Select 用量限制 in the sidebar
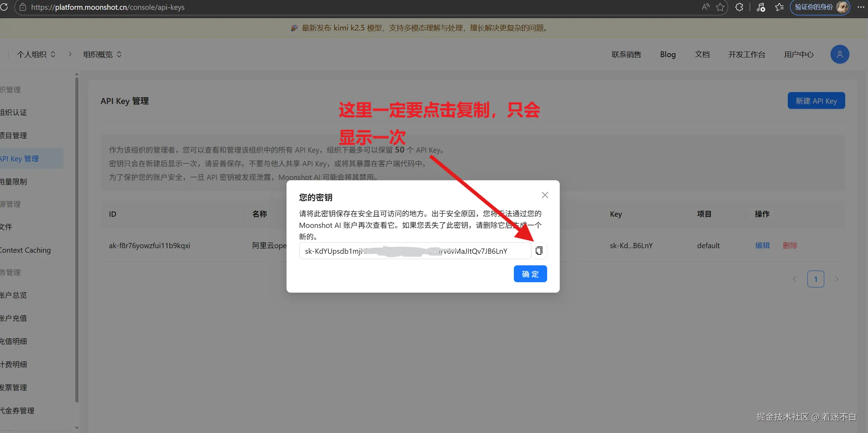 (14, 182)
